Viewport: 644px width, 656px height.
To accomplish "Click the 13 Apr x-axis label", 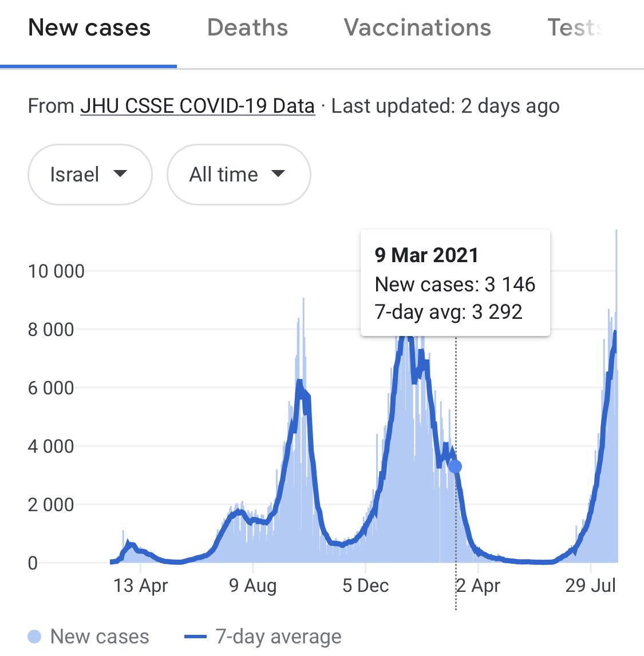I will (141, 586).
